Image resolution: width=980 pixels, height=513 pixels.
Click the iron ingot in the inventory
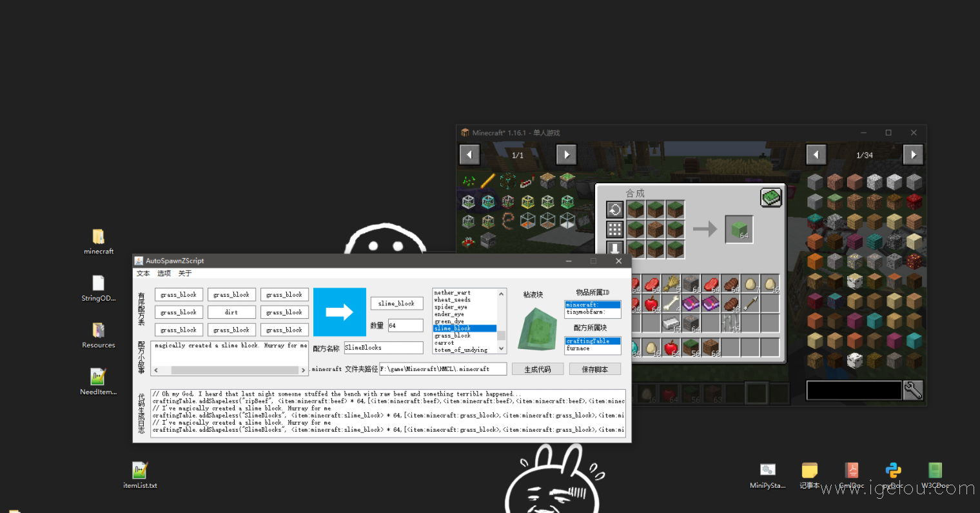point(671,323)
